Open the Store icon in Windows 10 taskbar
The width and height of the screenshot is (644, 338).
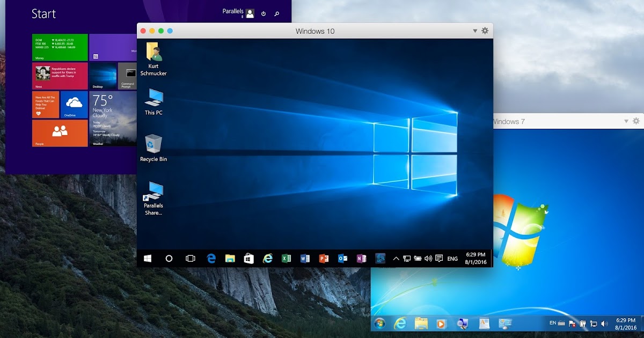(248, 259)
